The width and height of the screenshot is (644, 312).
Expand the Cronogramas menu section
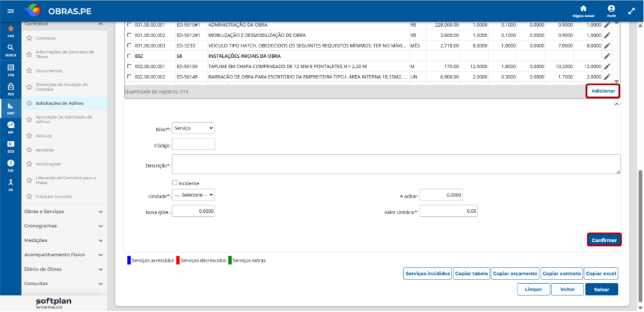point(64,226)
